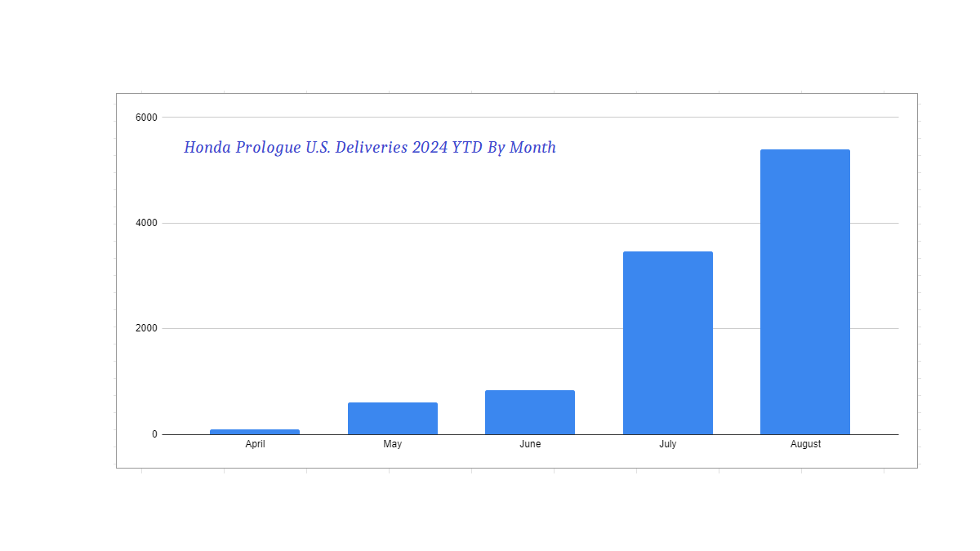
Task: Select the '4000' y-axis value
Action: coord(146,223)
